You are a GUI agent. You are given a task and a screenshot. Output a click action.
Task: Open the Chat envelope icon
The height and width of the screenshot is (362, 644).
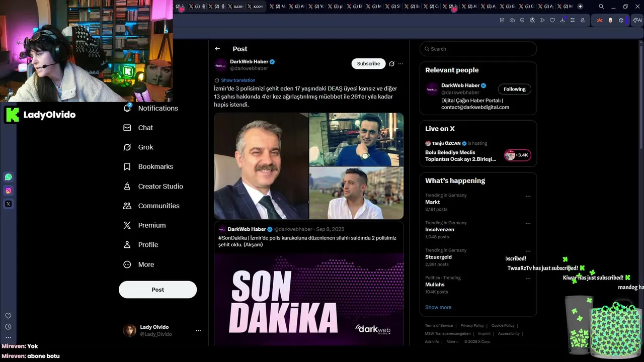pyautogui.click(x=127, y=128)
